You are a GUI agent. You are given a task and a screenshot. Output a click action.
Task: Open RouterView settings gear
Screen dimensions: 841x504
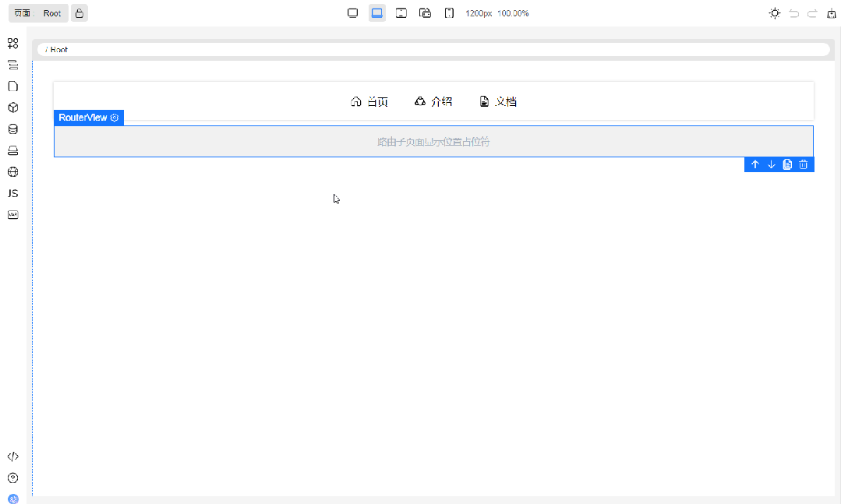pyautogui.click(x=115, y=118)
